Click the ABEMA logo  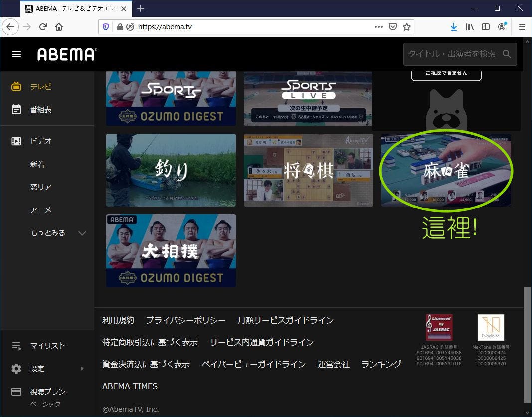tap(67, 54)
